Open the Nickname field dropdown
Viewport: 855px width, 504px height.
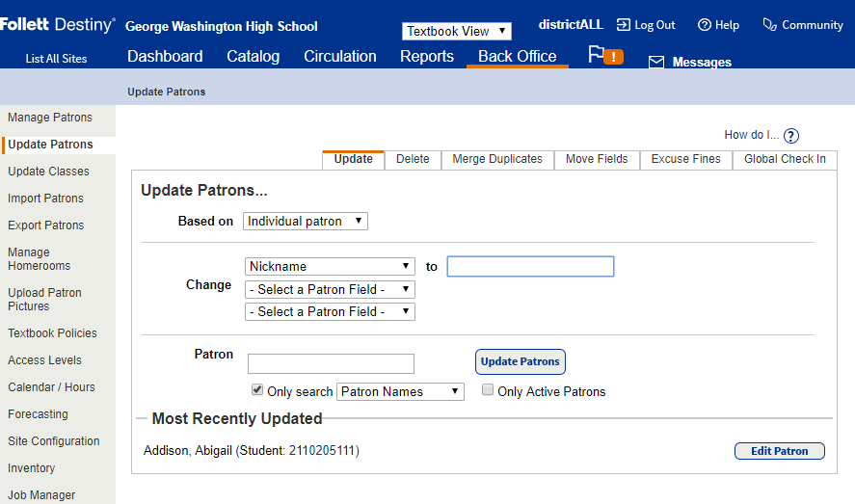[331, 266]
